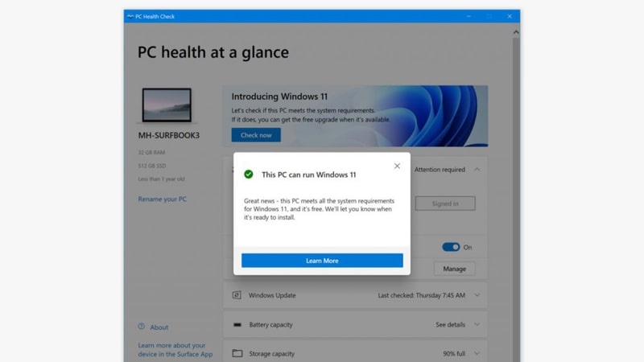
Task: Open Learn more about your device link
Action: point(175,350)
